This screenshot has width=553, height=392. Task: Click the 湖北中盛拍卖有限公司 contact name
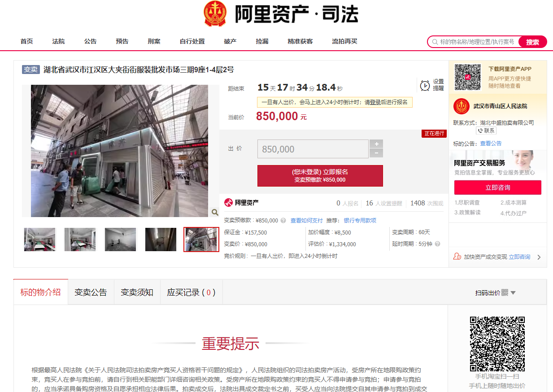click(507, 122)
